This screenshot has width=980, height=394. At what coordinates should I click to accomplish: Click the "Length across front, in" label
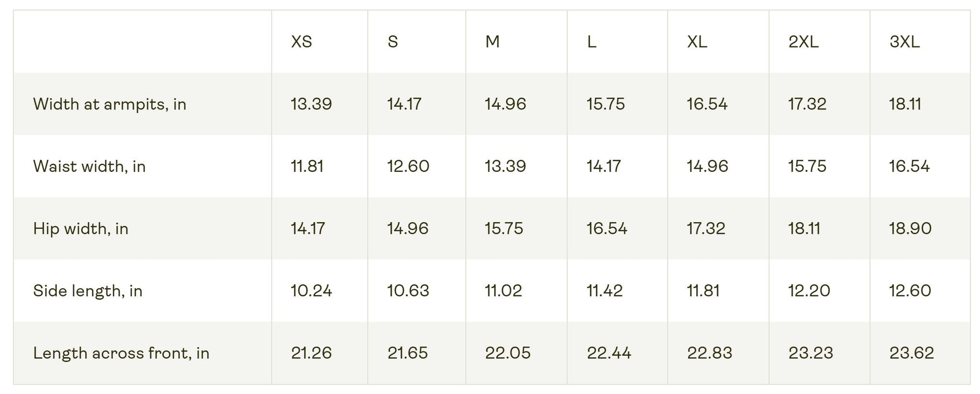(x=121, y=353)
